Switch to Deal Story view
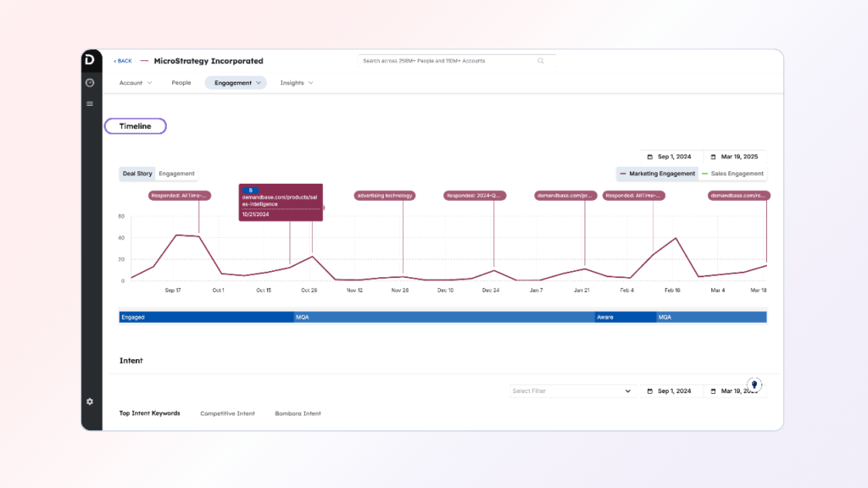 137,174
